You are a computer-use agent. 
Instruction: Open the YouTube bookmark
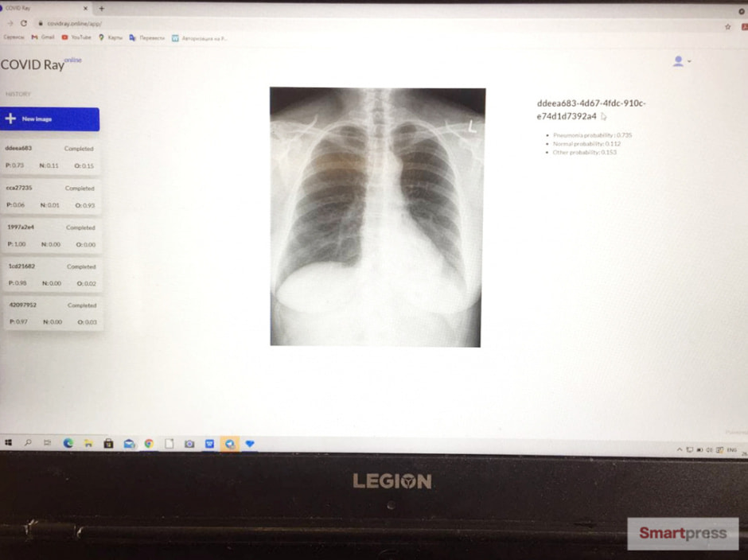[x=76, y=37]
